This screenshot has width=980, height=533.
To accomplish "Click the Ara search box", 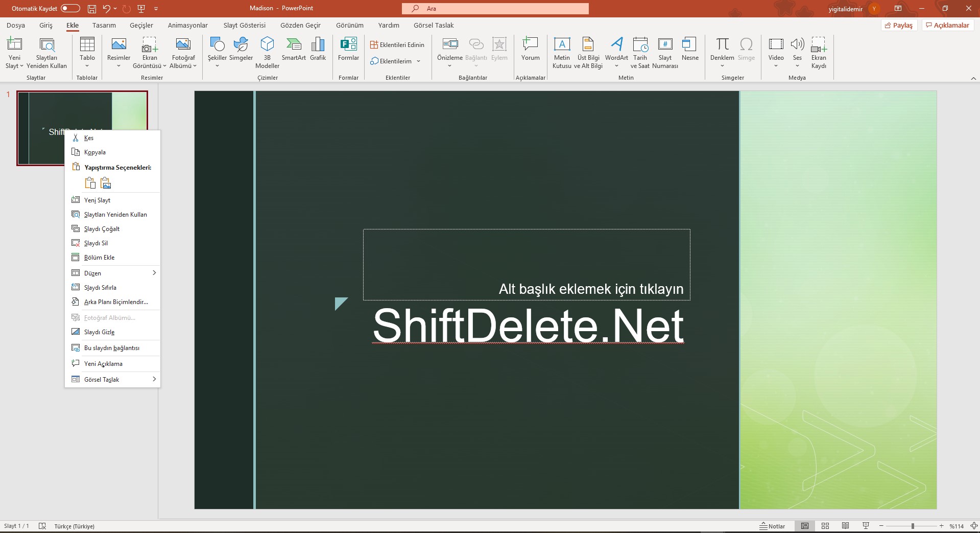I will click(x=495, y=9).
